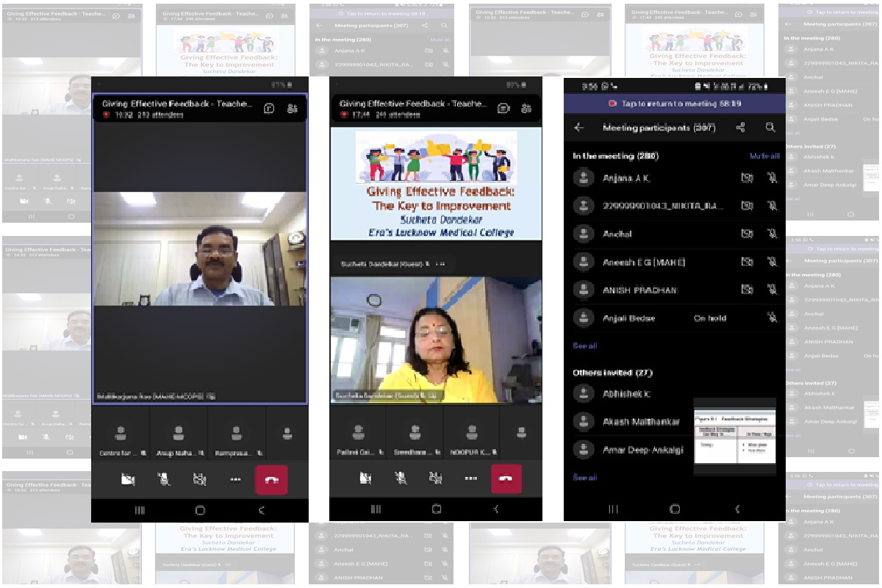Mute Anjana A K's microphone icon
Screen dimensions: 882x588
coord(772,178)
